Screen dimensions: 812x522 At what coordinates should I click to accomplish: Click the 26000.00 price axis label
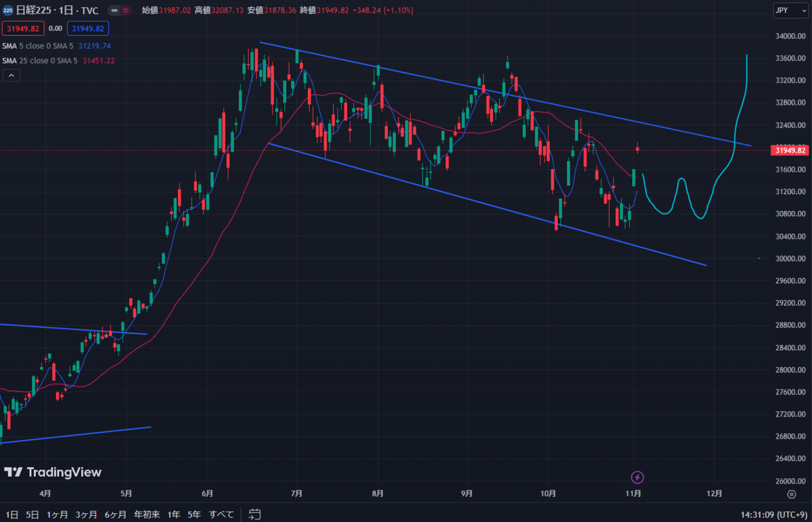(790, 481)
